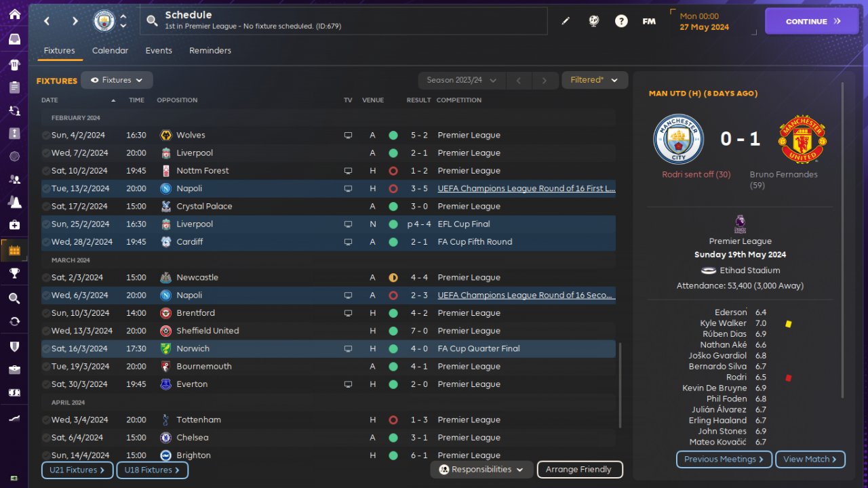The width and height of the screenshot is (868, 488).
Task: Expand the Season 2023/24 dropdown
Action: click(461, 80)
